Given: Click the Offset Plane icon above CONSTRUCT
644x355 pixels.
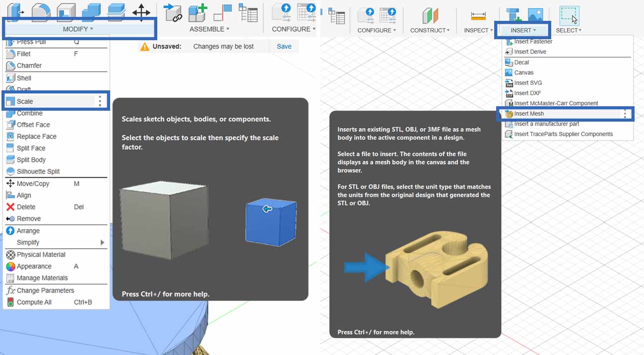Looking at the screenshot, I should (430, 15).
